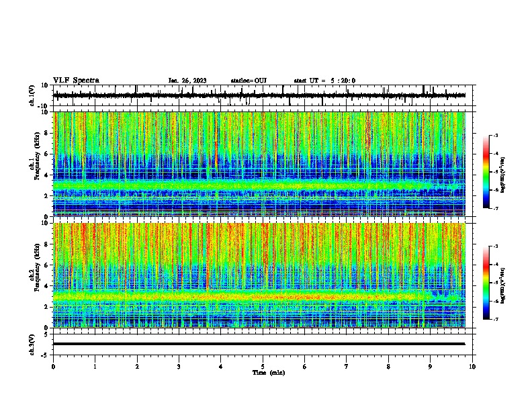Image resolution: width=532 pixels, height=411 pixels.
Task: Click the "0" time axis tick label
Action: tap(53, 367)
